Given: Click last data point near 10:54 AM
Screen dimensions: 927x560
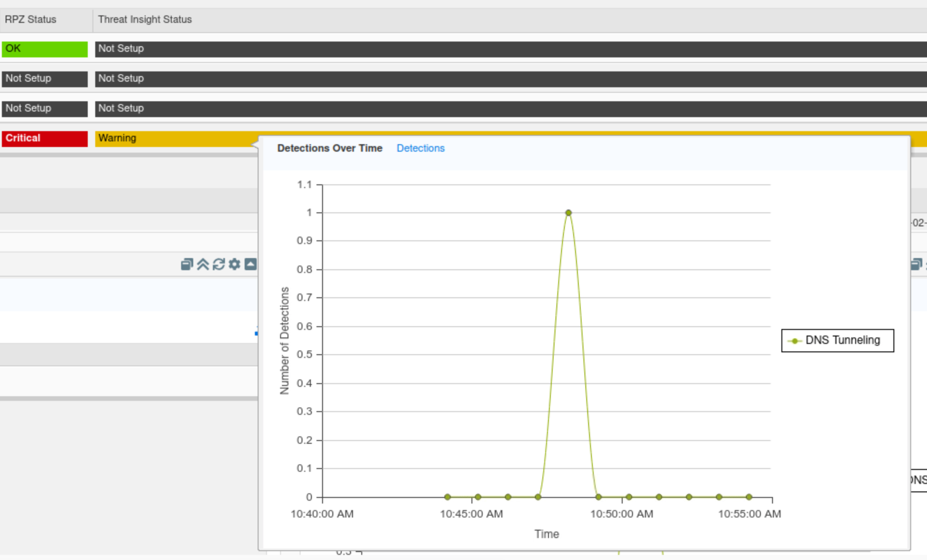Looking at the screenshot, I should click(749, 497).
